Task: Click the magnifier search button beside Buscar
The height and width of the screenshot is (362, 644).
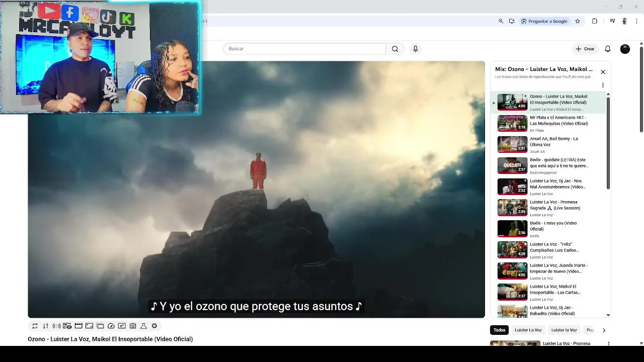Action: tap(395, 49)
